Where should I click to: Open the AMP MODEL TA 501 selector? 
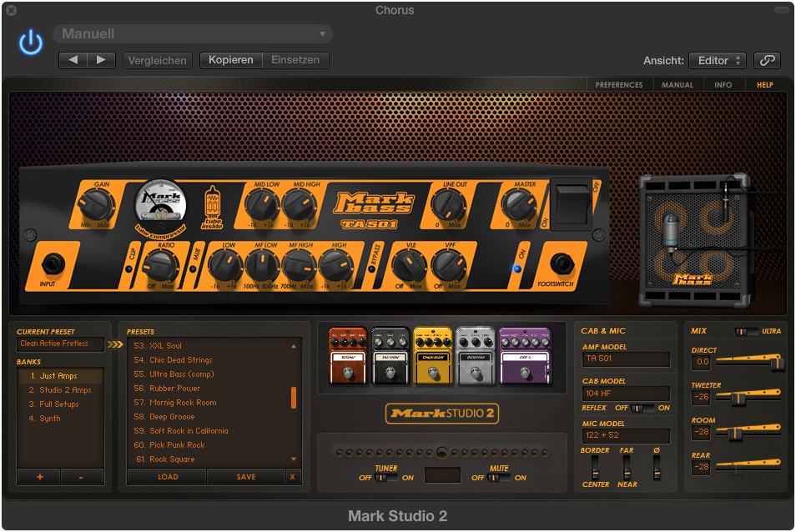coord(626,359)
